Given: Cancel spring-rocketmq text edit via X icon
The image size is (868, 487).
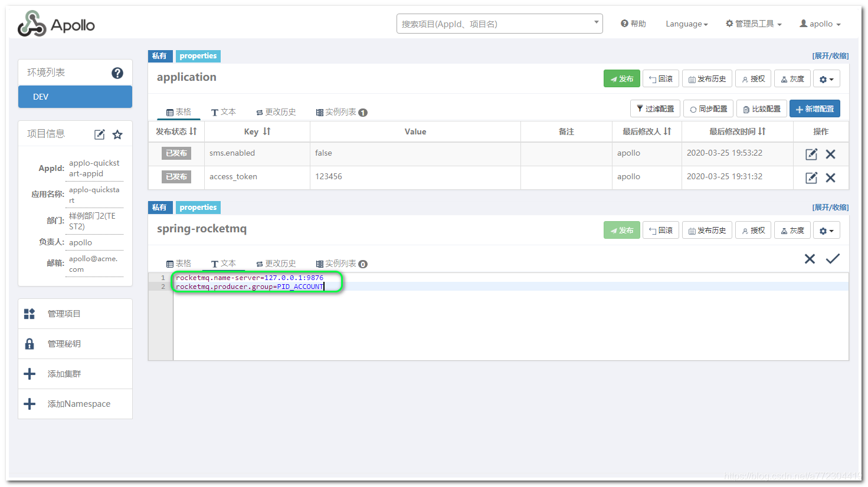Looking at the screenshot, I should [809, 258].
